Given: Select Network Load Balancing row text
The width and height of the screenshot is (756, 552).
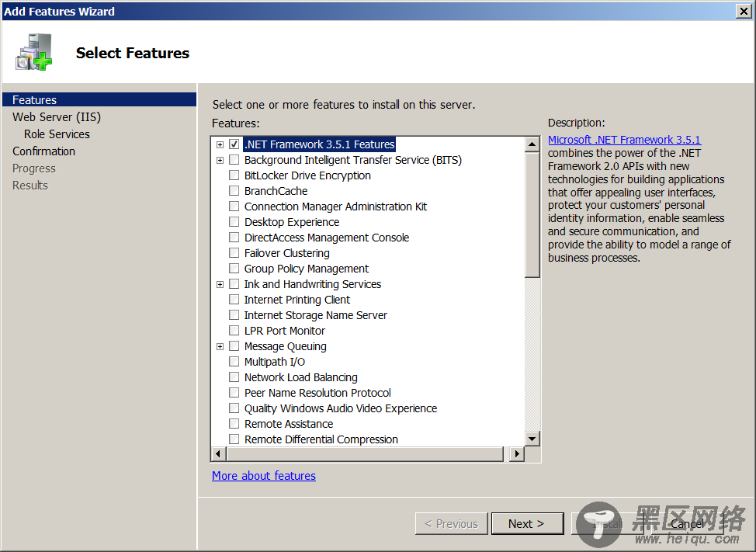Looking at the screenshot, I should [x=301, y=377].
